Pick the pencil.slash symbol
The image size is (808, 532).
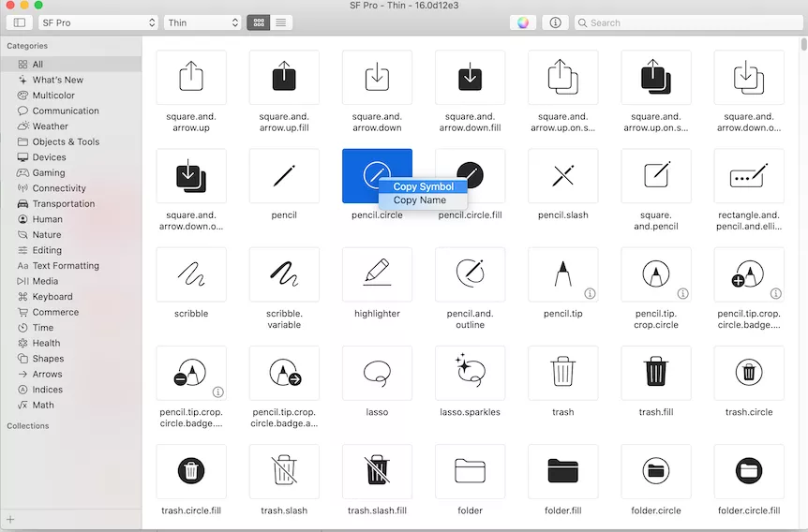pos(562,176)
